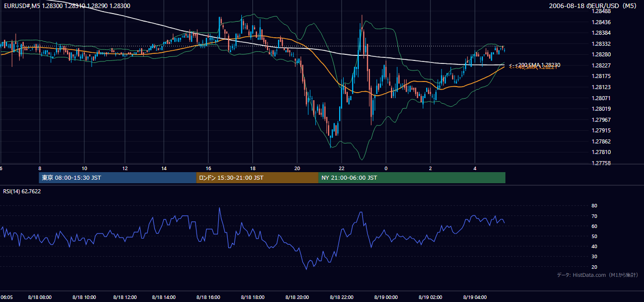Click price axis value 1.28071

(602, 98)
